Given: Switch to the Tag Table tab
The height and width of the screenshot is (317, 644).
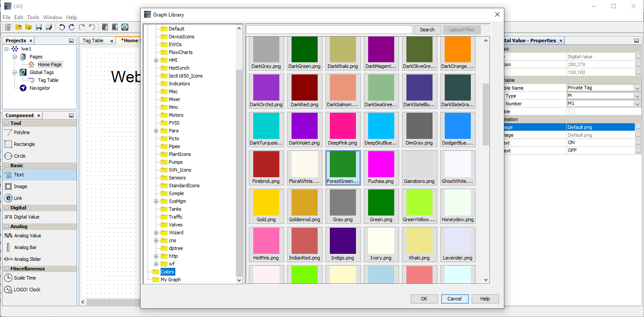Looking at the screenshot, I should pos(93,40).
